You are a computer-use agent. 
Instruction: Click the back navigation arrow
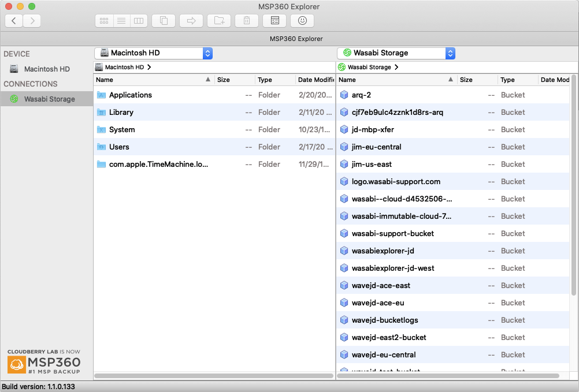(x=14, y=21)
